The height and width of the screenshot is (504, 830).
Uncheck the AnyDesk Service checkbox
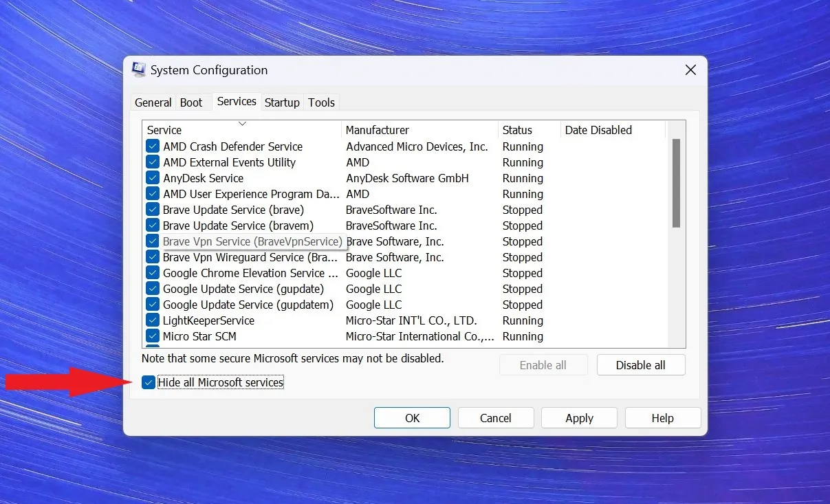153,178
